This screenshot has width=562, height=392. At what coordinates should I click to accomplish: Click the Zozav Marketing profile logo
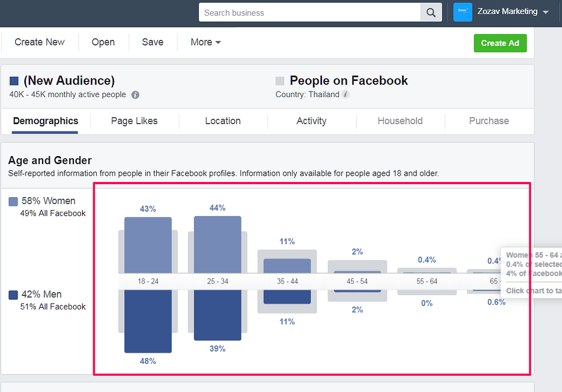pyautogui.click(x=463, y=12)
